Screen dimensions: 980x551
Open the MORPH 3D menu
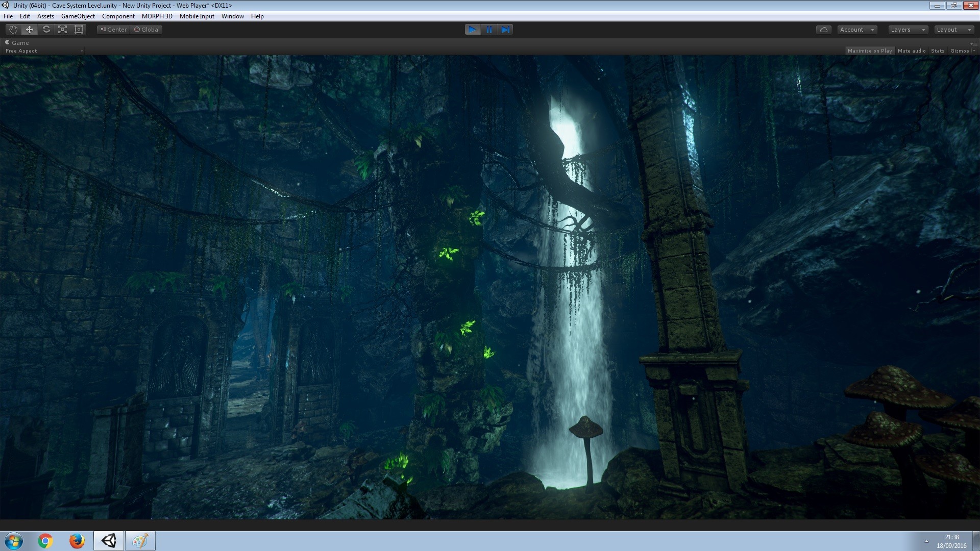click(x=157, y=16)
